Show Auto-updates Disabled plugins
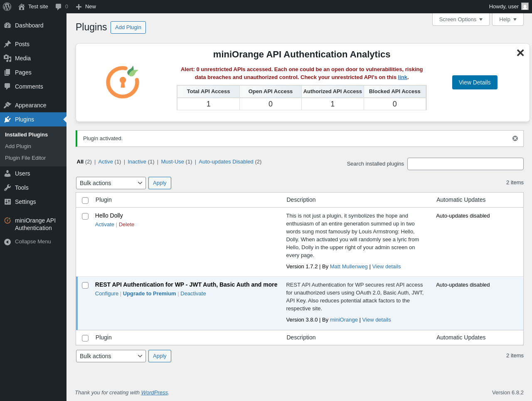The width and height of the screenshot is (532, 401). 226,162
